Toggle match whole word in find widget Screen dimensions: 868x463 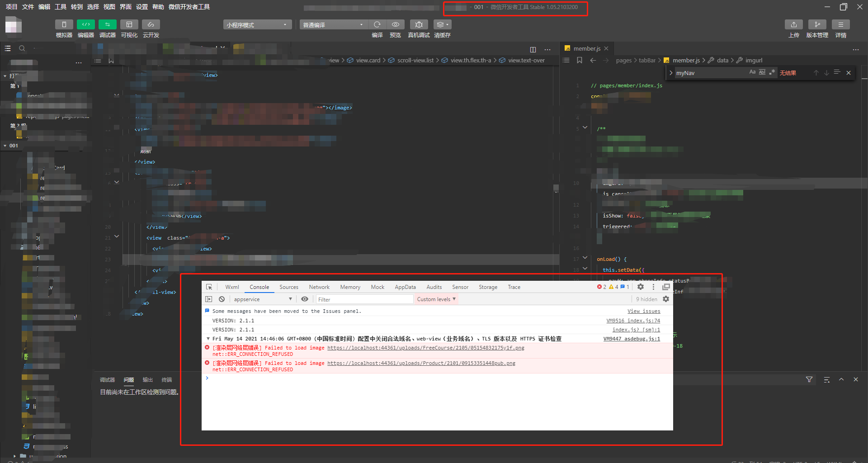tap(762, 72)
